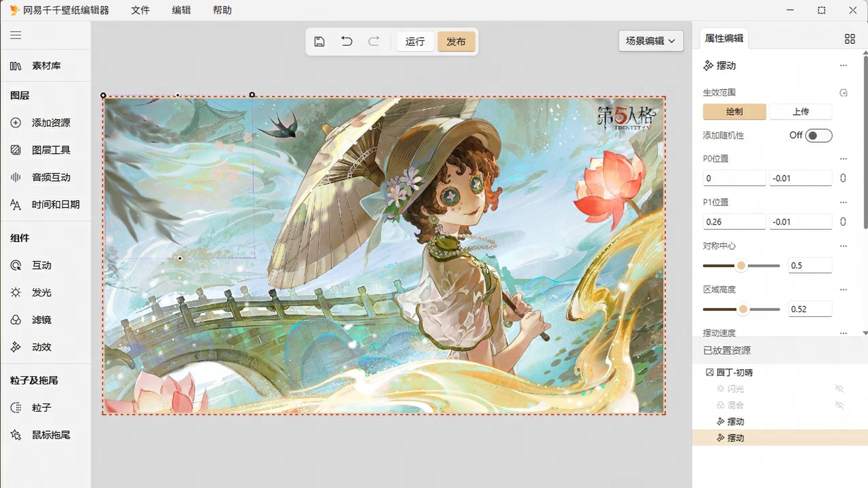Select the highlighted 摆动 effect row
Viewport: 868px width, 488px height.
coord(780,438)
